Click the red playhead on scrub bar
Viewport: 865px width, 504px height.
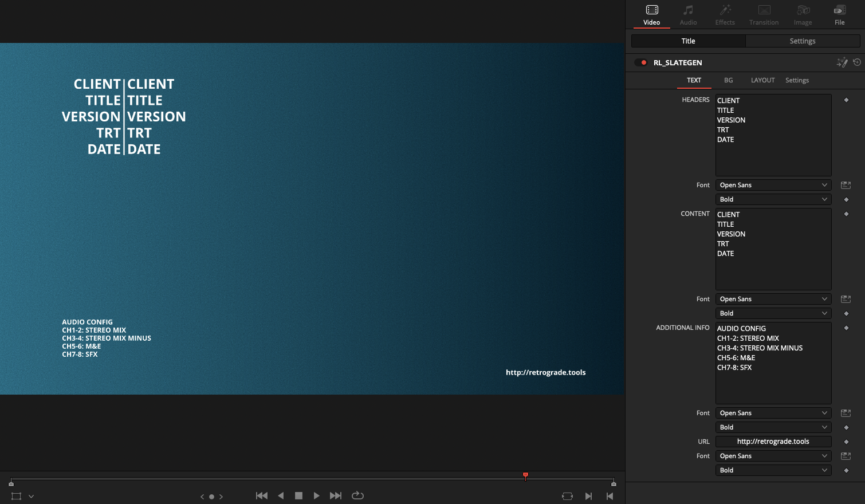pyautogui.click(x=525, y=476)
